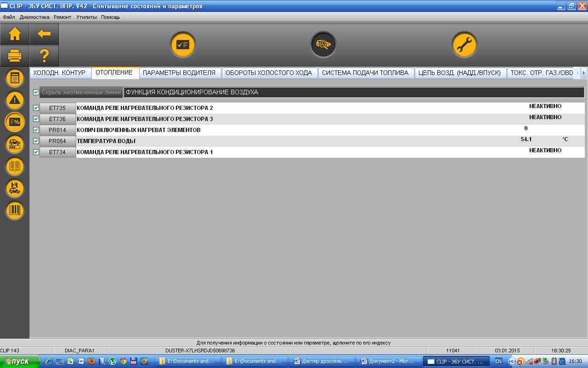
Task: Open the Диагностика menu
Action: point(34,17)
